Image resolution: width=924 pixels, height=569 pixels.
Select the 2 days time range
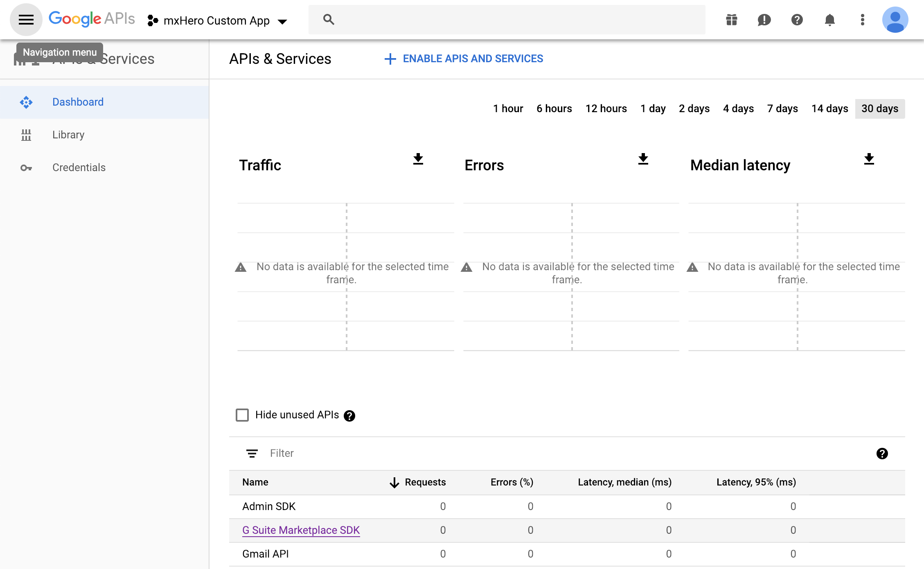(x=694, y=108)
